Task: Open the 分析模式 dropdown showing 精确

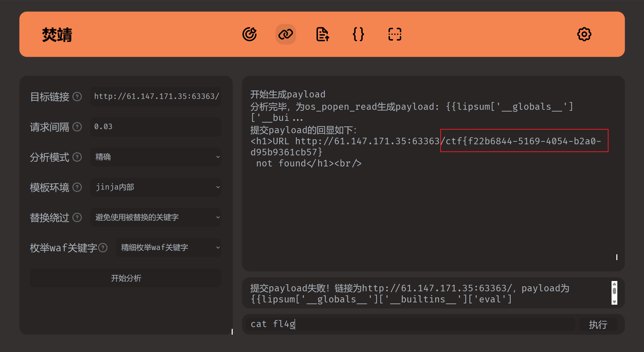Action: click(x=155, y=157)
